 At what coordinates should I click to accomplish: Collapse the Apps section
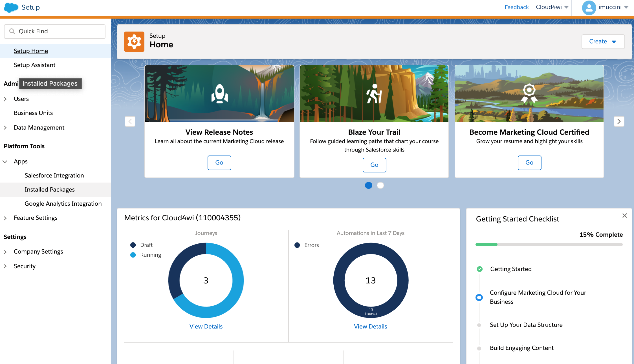[x=5, y=161]
